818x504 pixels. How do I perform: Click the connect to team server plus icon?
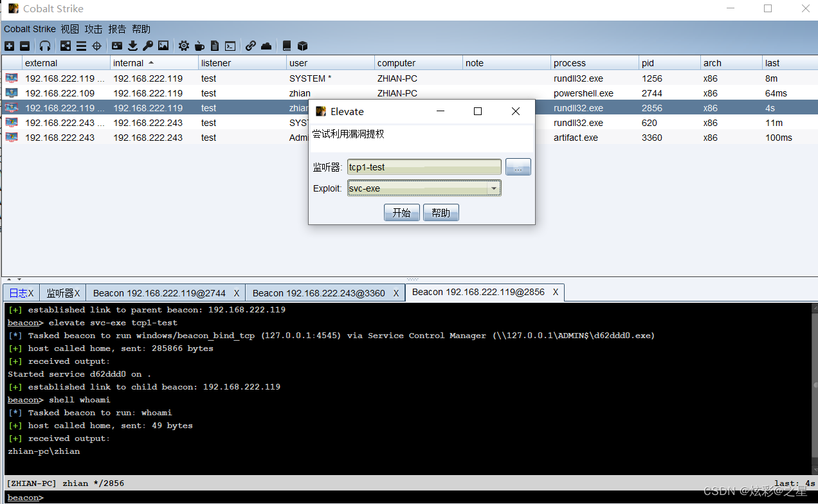coord(9,46)
